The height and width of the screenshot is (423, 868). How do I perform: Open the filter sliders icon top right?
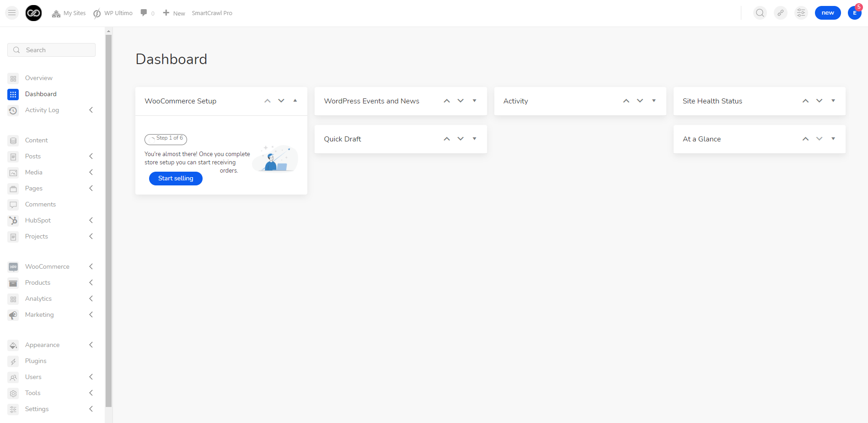coord(801,13)
